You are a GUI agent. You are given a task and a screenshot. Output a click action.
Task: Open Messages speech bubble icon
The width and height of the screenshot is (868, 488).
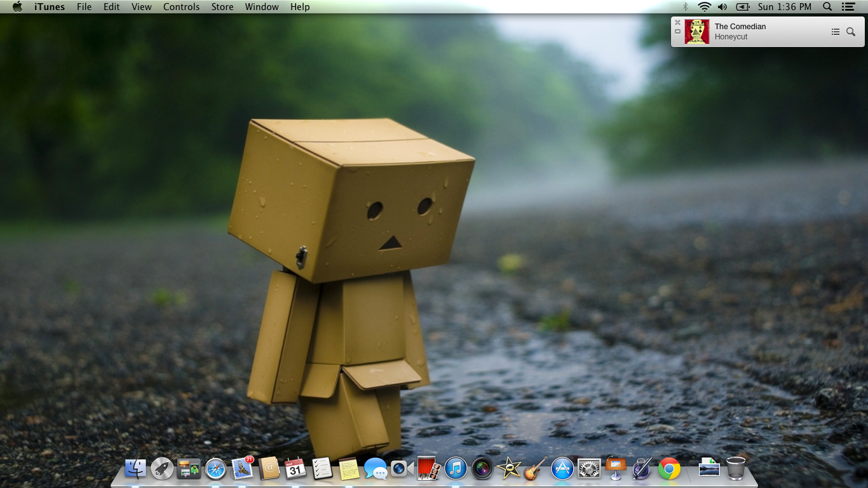[x=376, y=469]
